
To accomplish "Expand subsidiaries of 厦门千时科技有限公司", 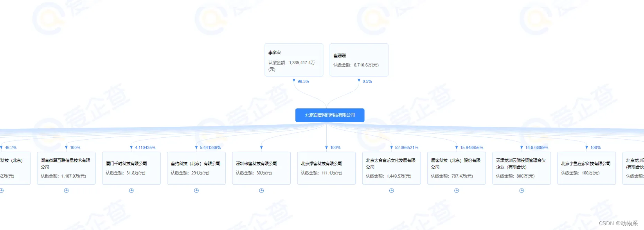I will (131, 190).
